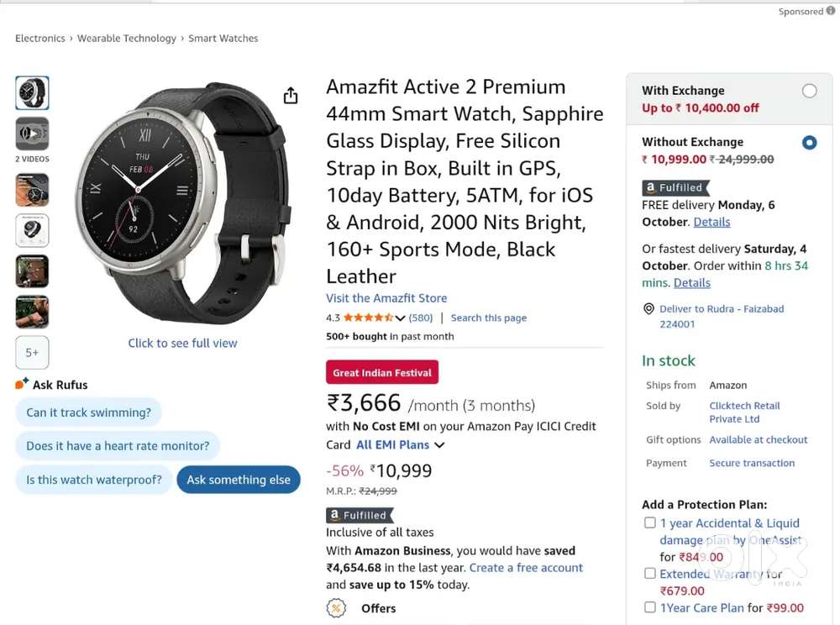Viewport: 840px width, 625px height.
Task: Click the Sponsored info icon
Action: (830, 11)
